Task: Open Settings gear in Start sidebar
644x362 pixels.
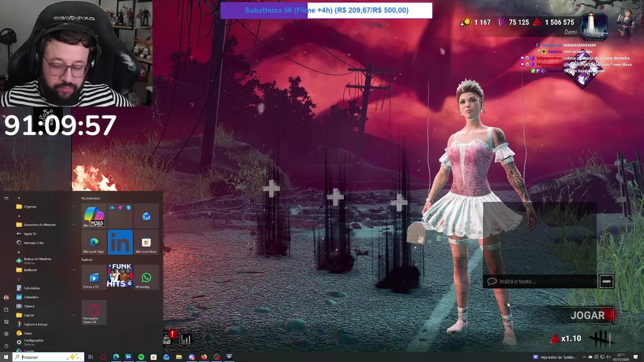Action: pyautogui.click(x=6, y=334)
